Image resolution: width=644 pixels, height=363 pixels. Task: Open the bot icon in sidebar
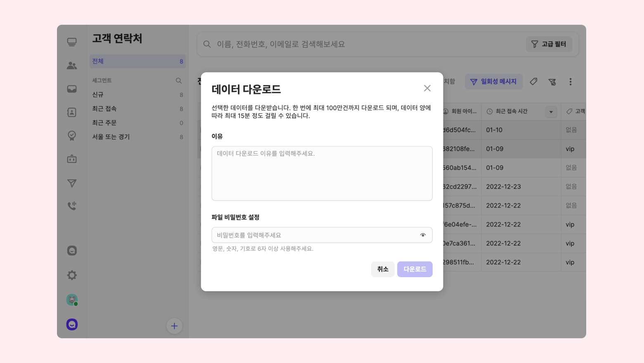72,159
